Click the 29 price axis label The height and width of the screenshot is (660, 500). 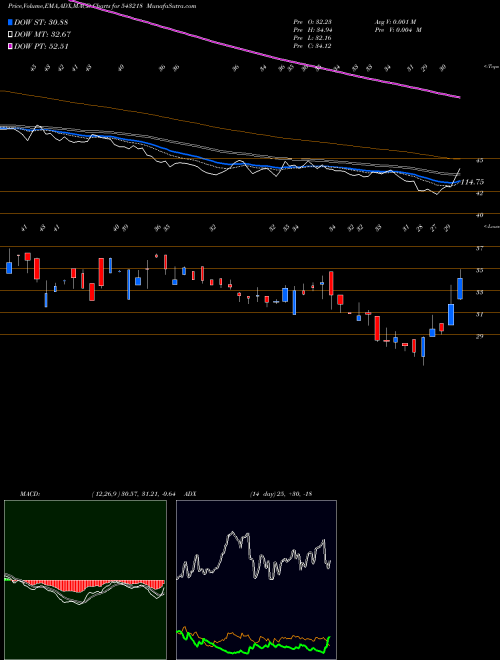[479, 336]
